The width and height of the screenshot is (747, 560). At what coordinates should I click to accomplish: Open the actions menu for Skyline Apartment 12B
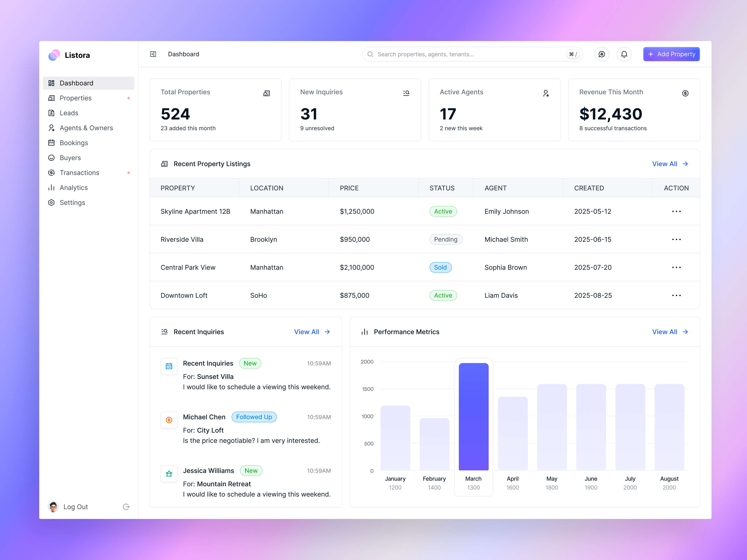pyautogui.click(x=676, y=211)
